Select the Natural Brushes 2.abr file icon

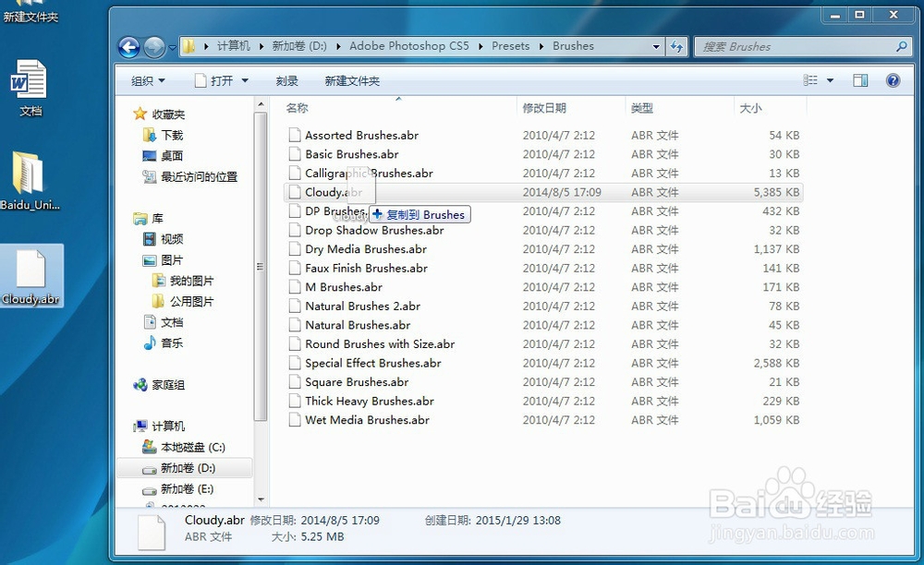(295, 307)
